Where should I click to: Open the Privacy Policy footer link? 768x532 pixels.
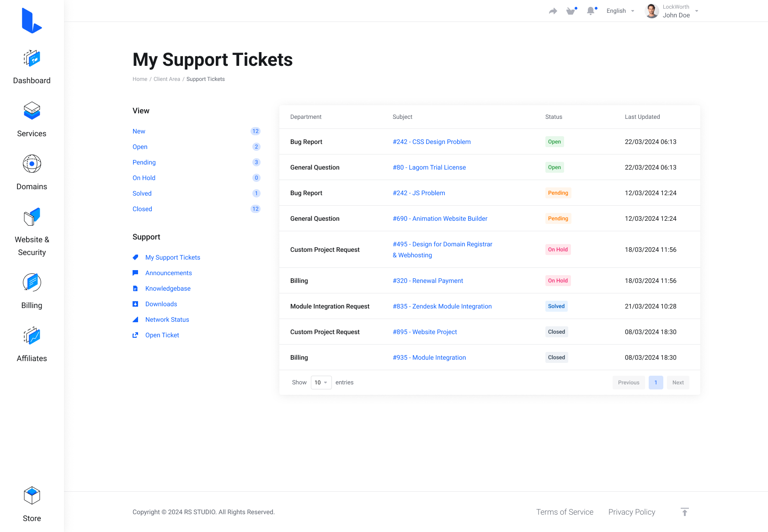[632, 512]
